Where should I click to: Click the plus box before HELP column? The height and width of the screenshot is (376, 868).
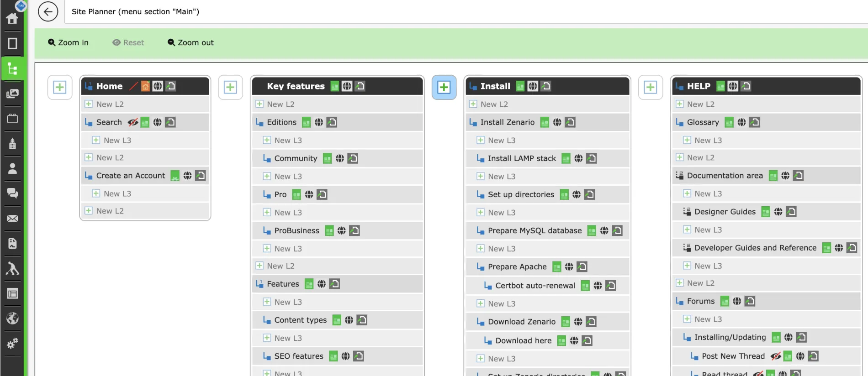tap(651, 87)
